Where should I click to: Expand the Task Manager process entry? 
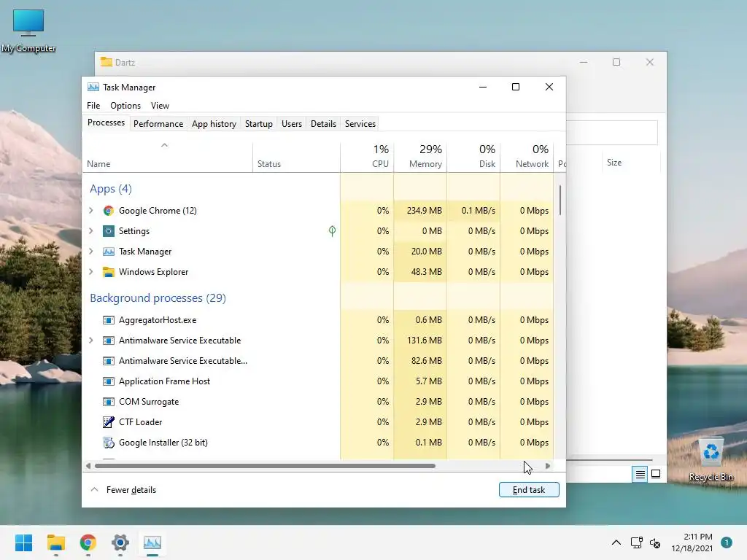[91, 252]
